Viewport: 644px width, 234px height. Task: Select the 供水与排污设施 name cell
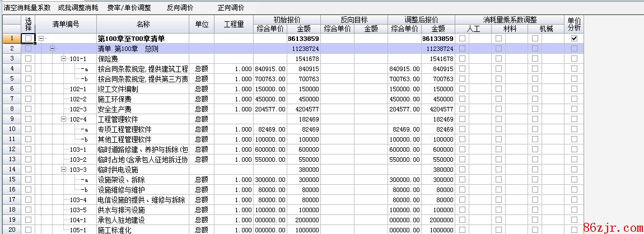point(143,210)
